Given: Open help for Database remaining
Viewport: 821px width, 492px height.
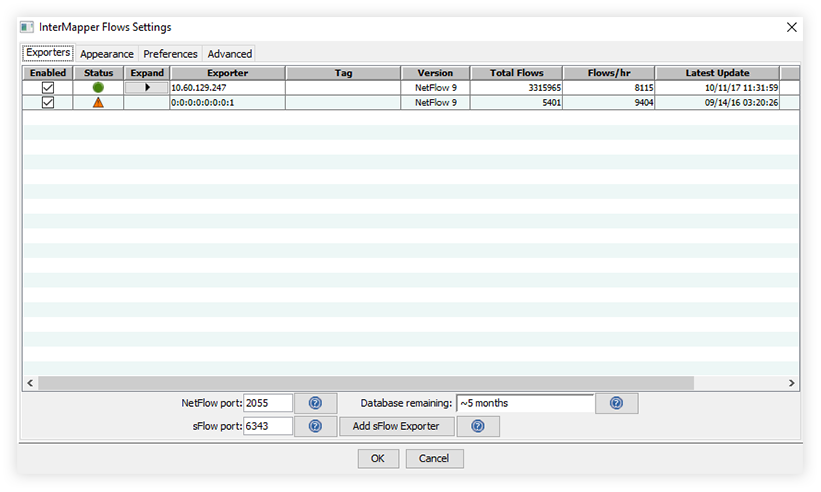Looking at the screenshot, I should pyautogui.click(x=616, y=403).
